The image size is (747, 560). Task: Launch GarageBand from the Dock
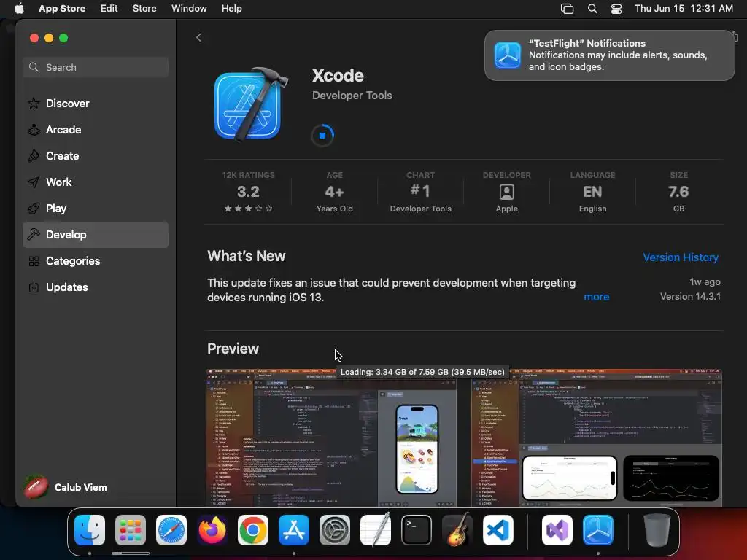(457, 530)
